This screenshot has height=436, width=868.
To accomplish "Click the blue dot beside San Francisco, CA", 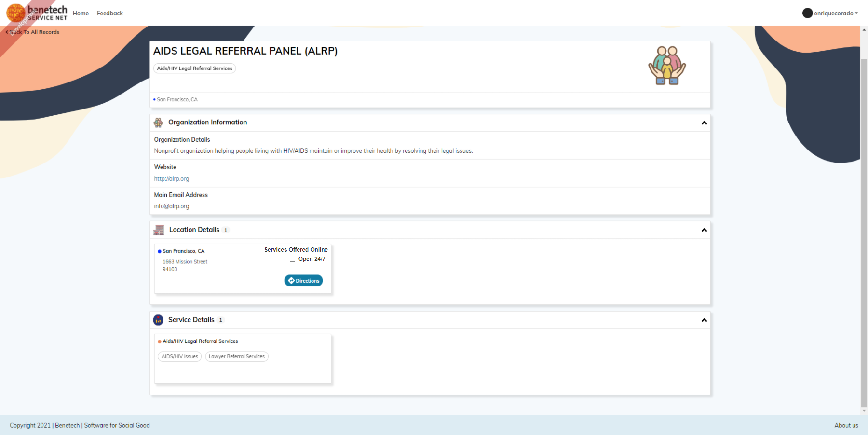I will pos(160,251).
